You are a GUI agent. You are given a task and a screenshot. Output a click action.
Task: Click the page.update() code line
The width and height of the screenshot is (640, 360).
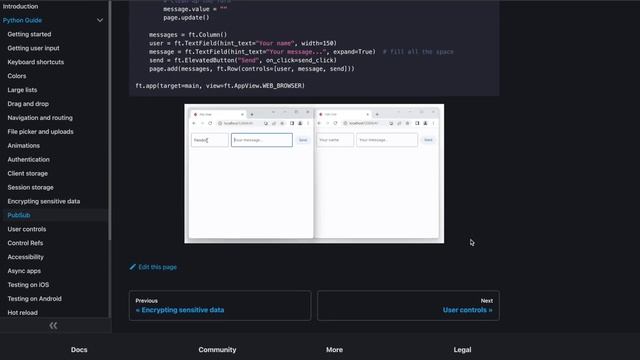coord(186,18)
